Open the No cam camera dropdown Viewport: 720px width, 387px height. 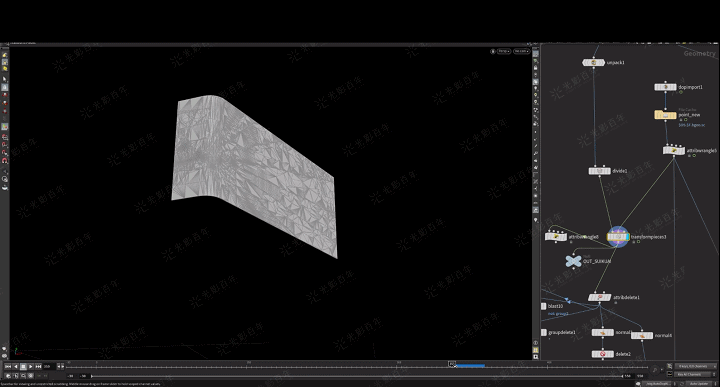coord(521,51)
